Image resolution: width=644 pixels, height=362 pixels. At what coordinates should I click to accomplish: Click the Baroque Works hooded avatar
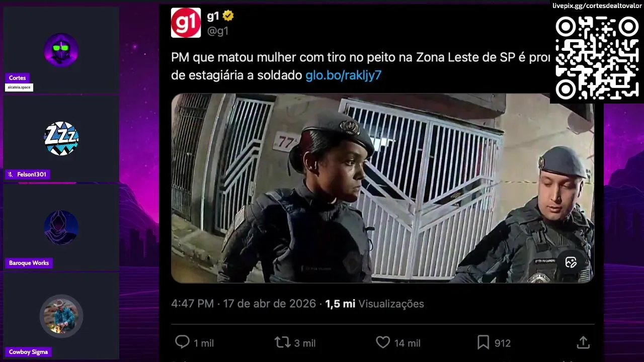[61, 227]
